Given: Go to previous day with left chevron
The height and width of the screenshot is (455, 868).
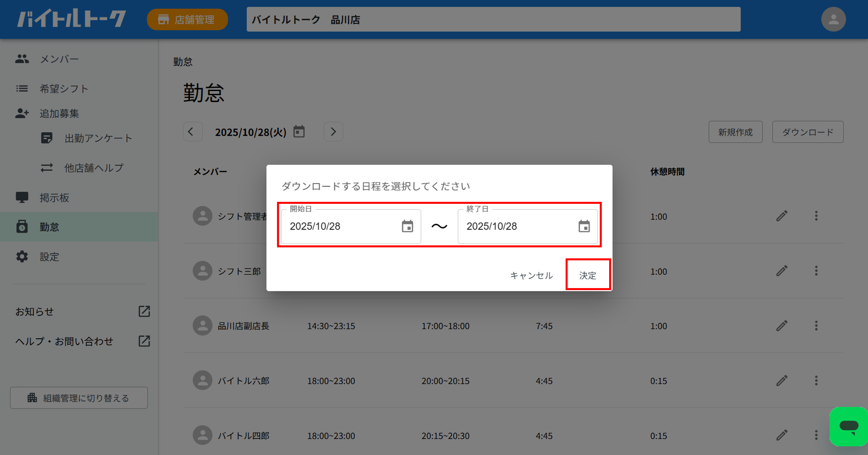Looking at the screenshot, I should (x=193, y=132).
